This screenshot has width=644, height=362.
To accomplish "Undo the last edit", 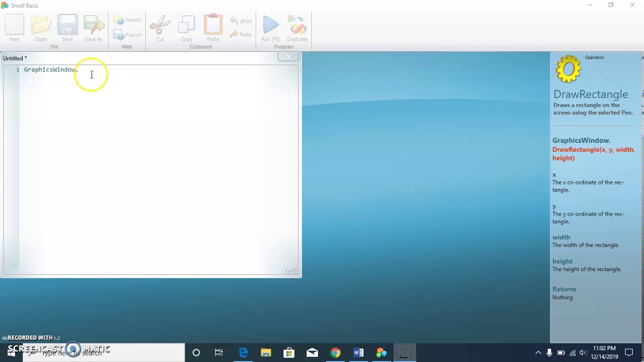I will [241, 21].
